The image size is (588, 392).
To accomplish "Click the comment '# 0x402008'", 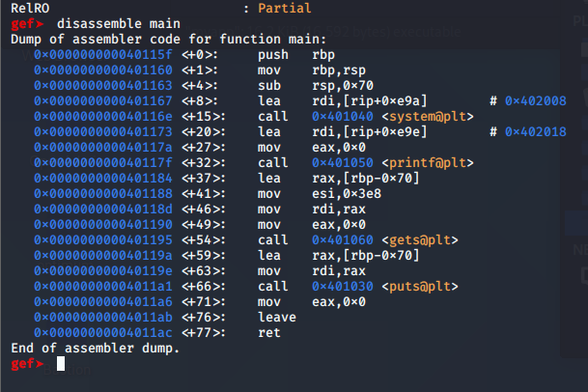I will coord(527,100).
